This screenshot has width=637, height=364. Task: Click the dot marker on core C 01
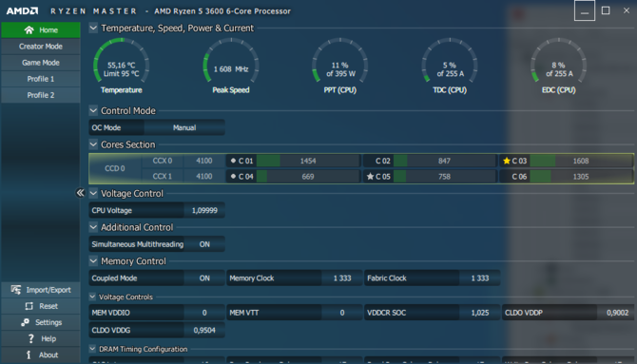(x=233, y=161)
